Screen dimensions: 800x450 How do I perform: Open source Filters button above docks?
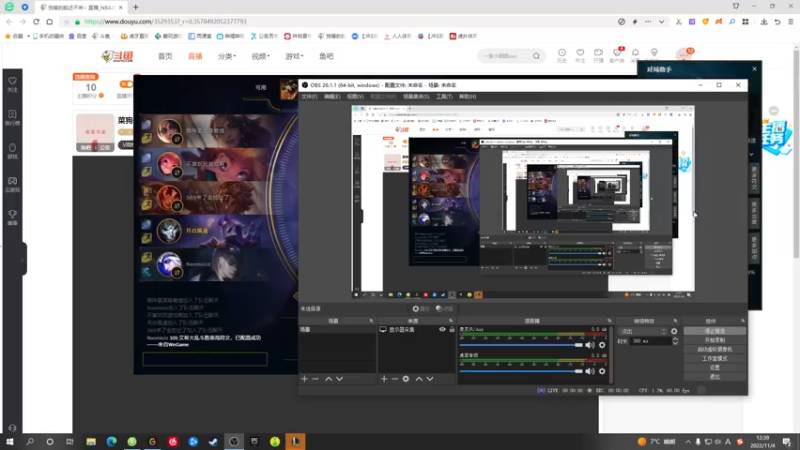(444, 309)
